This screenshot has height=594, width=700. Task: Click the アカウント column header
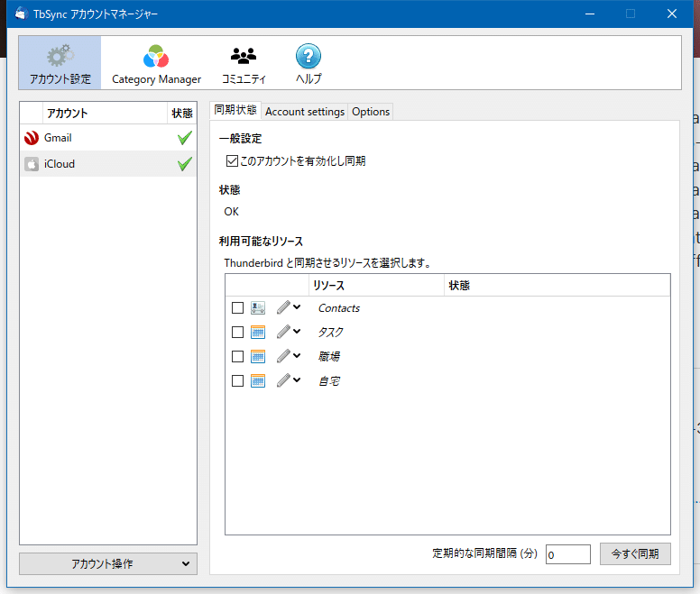pyautogui.click(x=105, y=114)
